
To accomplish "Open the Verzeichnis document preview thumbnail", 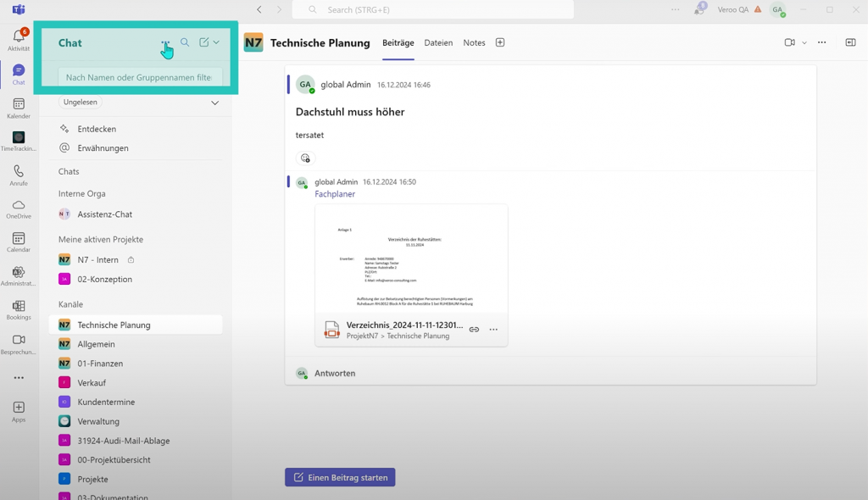I will point(411,259).
